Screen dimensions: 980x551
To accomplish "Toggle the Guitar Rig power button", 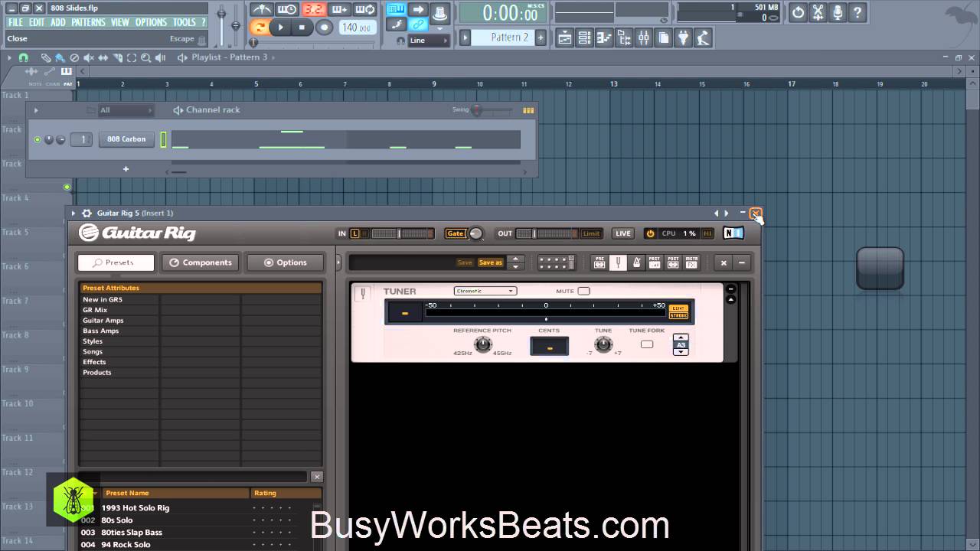I will click(650, 233).
